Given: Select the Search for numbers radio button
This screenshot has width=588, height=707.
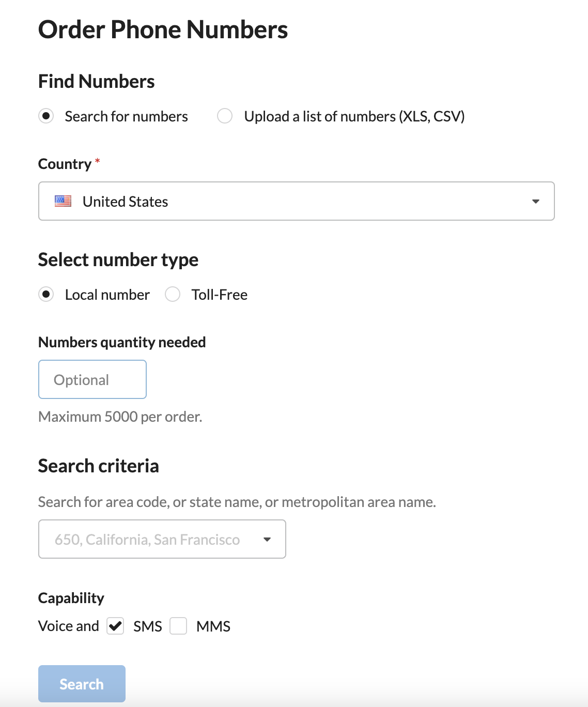Looking at the screenshot, I should (x=46, y=116).
